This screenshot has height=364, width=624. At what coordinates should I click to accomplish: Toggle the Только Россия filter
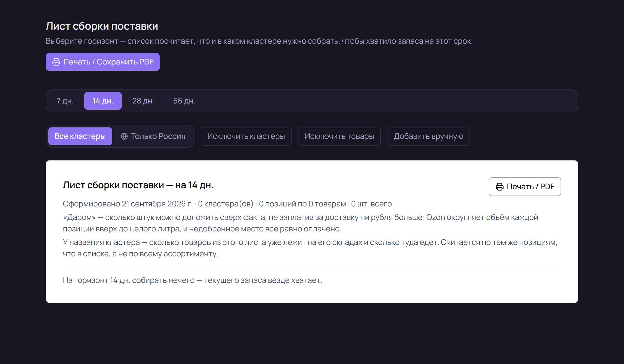153,136
